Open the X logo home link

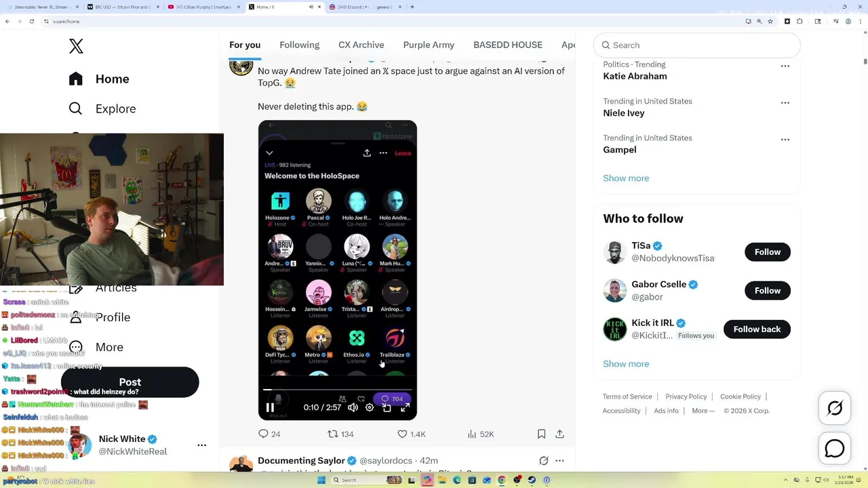click(x=76, y=46)
